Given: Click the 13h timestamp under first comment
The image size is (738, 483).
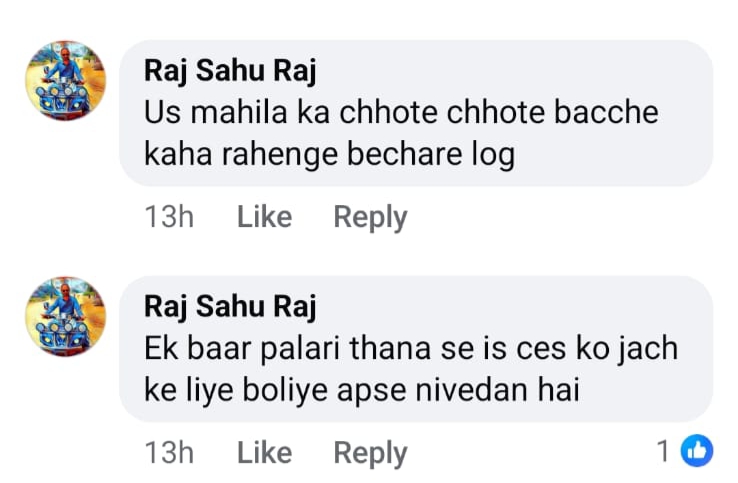Looking at the screenshot, I should coord(169,217).
